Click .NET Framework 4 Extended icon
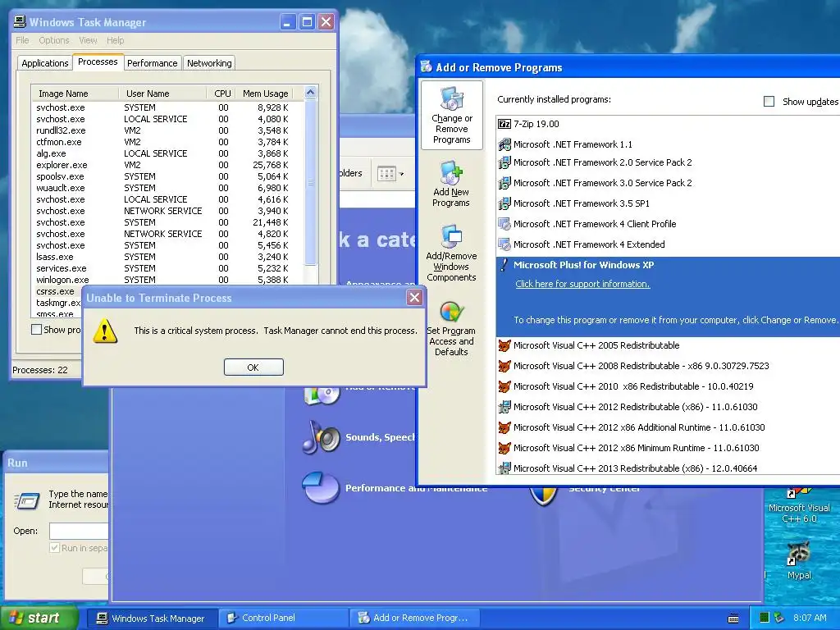840x630 pixels. [x=504, y=244]
